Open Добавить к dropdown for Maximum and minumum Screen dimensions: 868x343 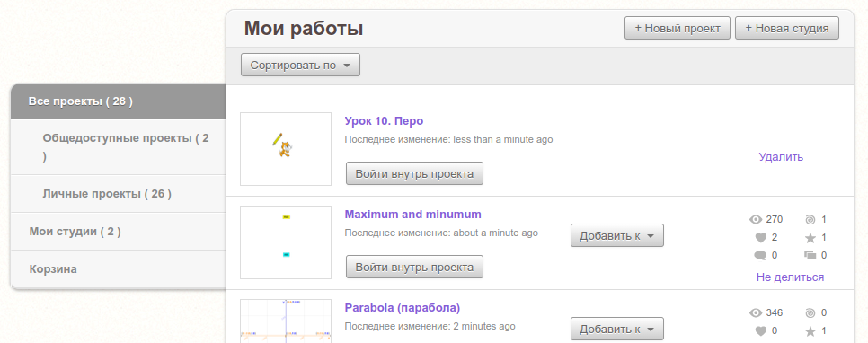(x=617, y=235)
